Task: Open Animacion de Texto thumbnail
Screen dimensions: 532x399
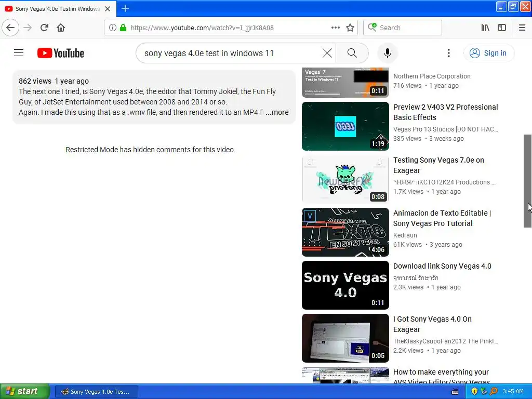Action: click(345, 232)
